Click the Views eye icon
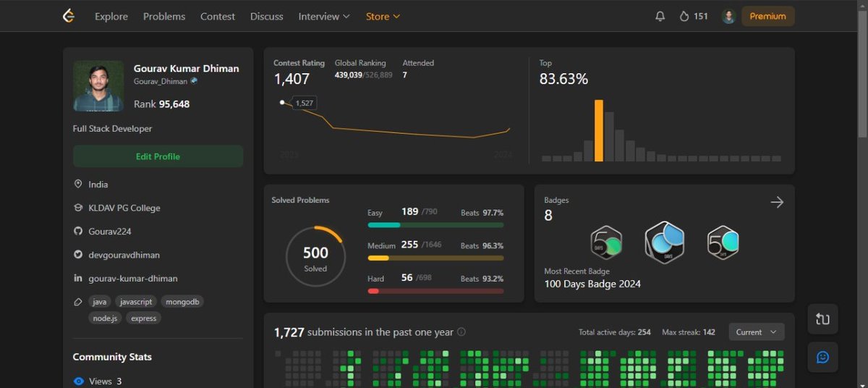The width and height of the screenshot is (868, 388). pyautogui.click(x=78, y=381)
